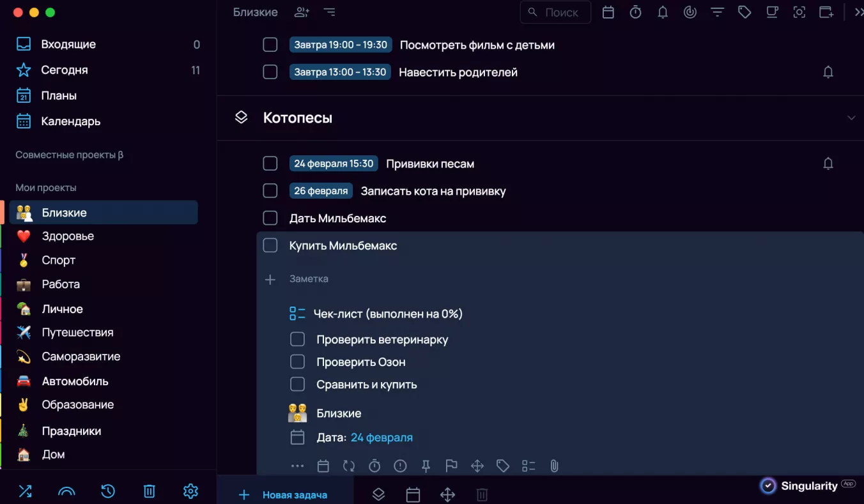The width and height of the screenshot is (864, 504).
Task: Click the Заметка note field
Action: tap(309, 279)
